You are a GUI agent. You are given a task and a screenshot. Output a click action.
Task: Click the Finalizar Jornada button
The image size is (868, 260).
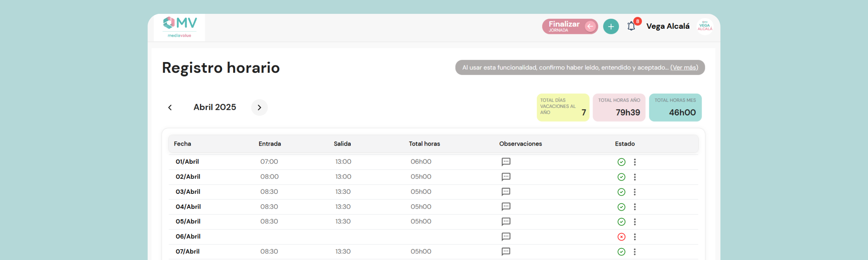tap(570, 27)
